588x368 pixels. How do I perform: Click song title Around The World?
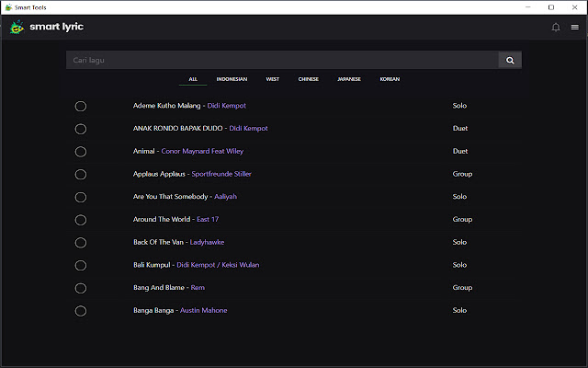[162, 219]
